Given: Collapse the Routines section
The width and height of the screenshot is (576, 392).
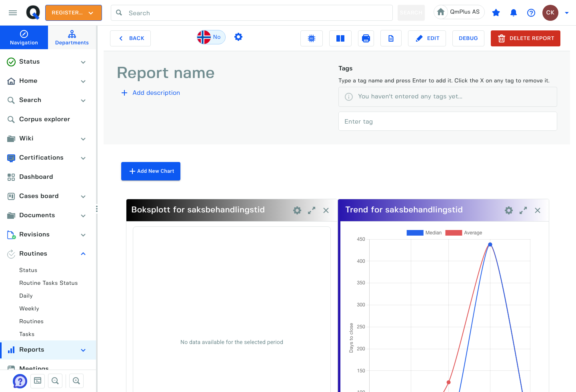Looking at the screenshot, I should [x=83, y=254].
